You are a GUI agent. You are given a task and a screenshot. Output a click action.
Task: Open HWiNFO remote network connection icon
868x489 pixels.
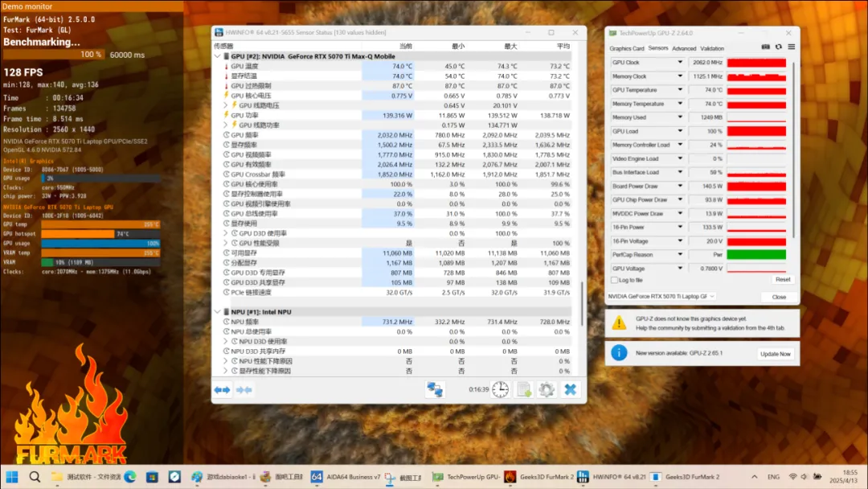click(x=435, y=389)
